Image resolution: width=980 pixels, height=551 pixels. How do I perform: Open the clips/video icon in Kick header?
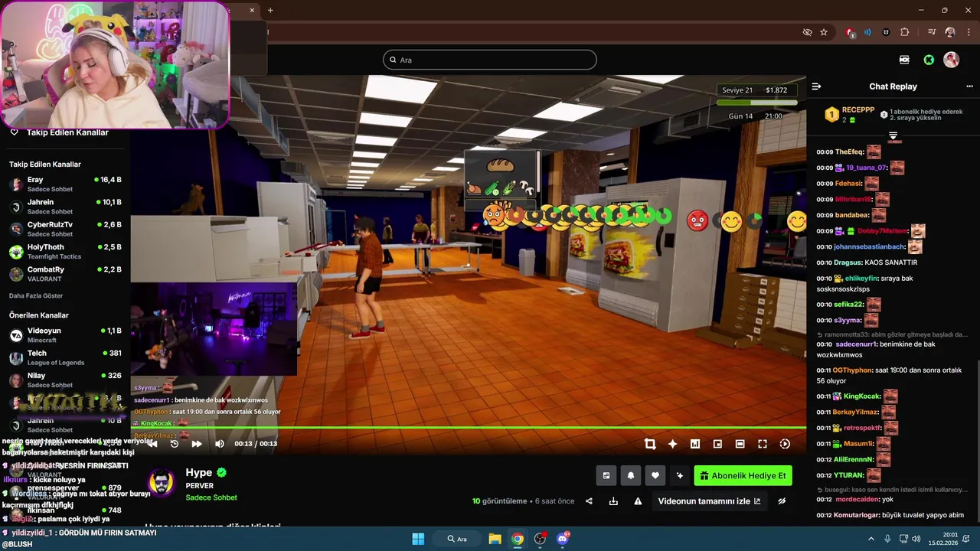point(904,60)
